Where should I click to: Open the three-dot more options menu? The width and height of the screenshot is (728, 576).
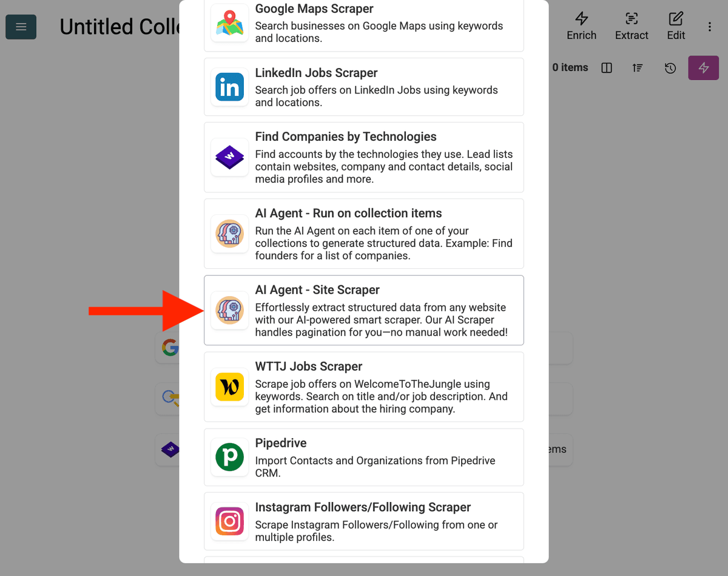point(710,27)
